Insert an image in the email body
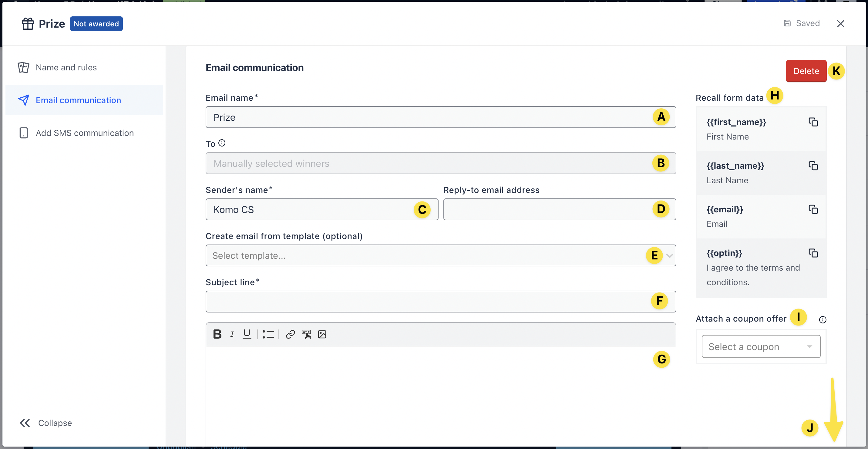868x449 pixels. pyautogui.click(x=322, y=334)
